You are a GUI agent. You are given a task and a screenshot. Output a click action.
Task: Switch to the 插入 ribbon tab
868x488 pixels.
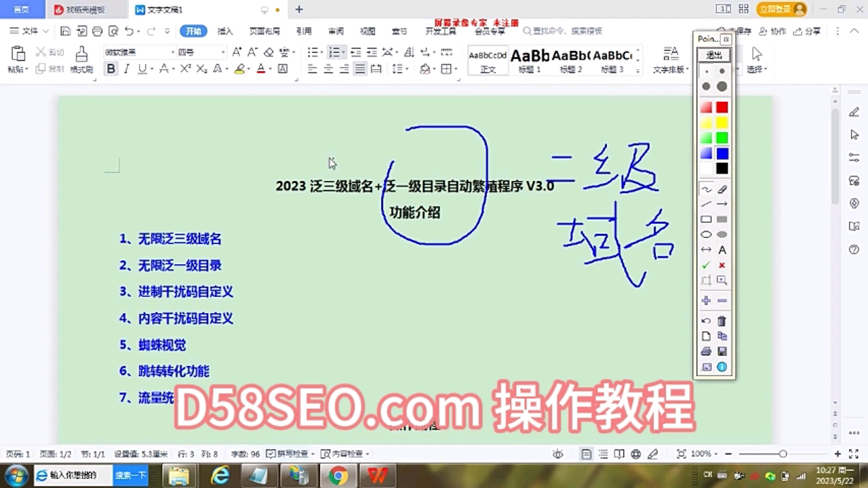225,31
